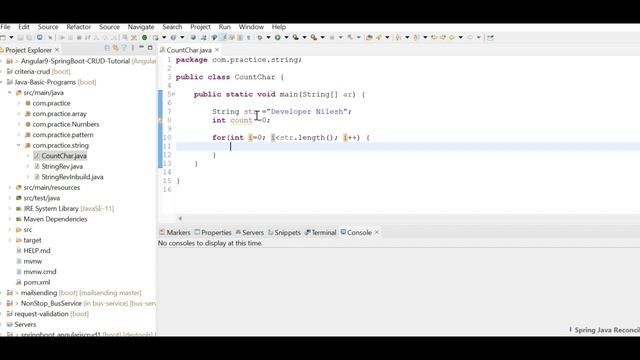This screenshot has width=640, height=360.
Task: Open a Terminal via toolbar icon
Action: pyautogui.click(x=39, y=38)
